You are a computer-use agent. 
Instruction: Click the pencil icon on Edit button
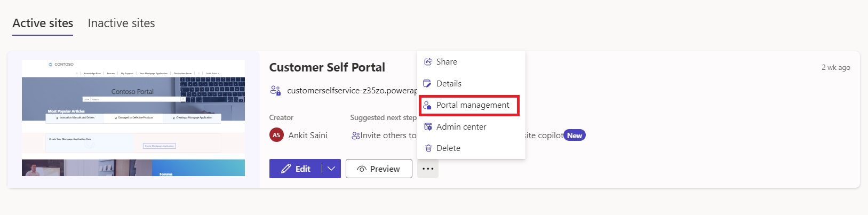click(286, 169)
